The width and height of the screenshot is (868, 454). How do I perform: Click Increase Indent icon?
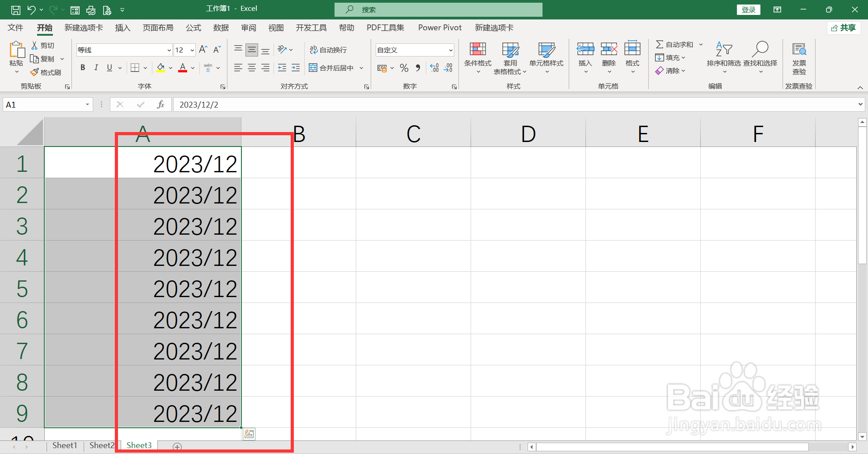(x=296, y=68)
